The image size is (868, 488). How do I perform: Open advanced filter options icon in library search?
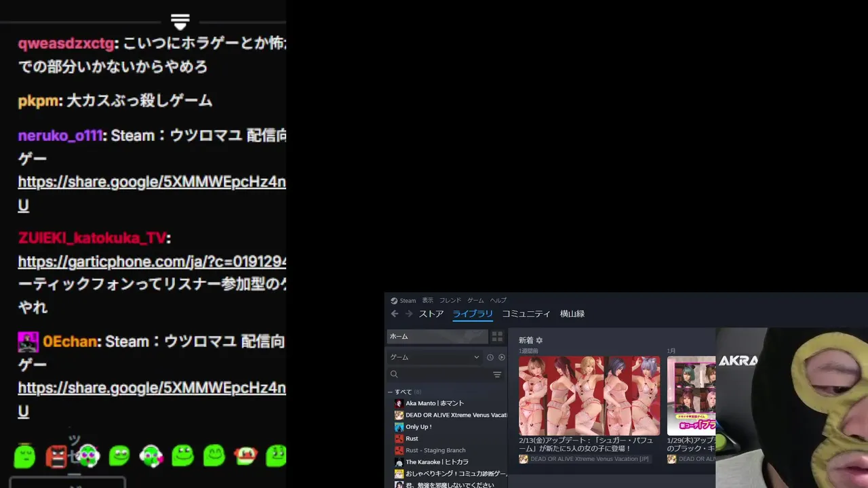(x=497, y=374)
